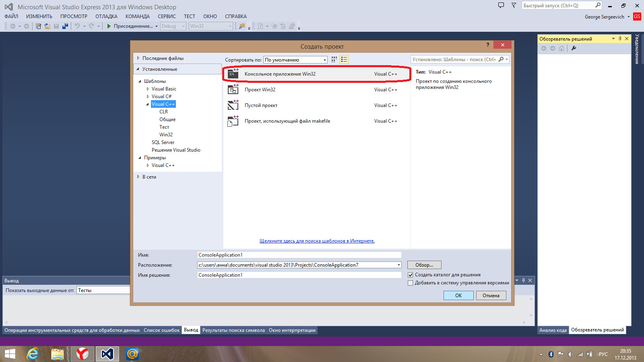Expand the Recent files (Последние файлы) section
This screenshot has width=644, height=362.
pyautogui.click(x=138, y=58)
